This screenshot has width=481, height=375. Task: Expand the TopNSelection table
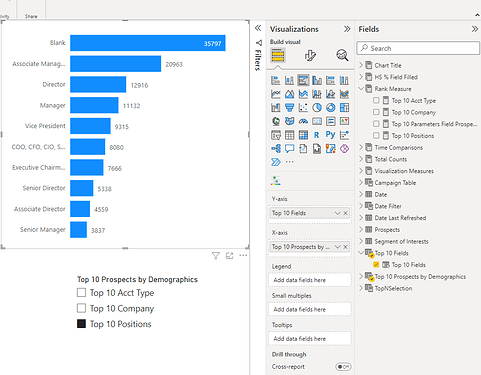(361, 288)
